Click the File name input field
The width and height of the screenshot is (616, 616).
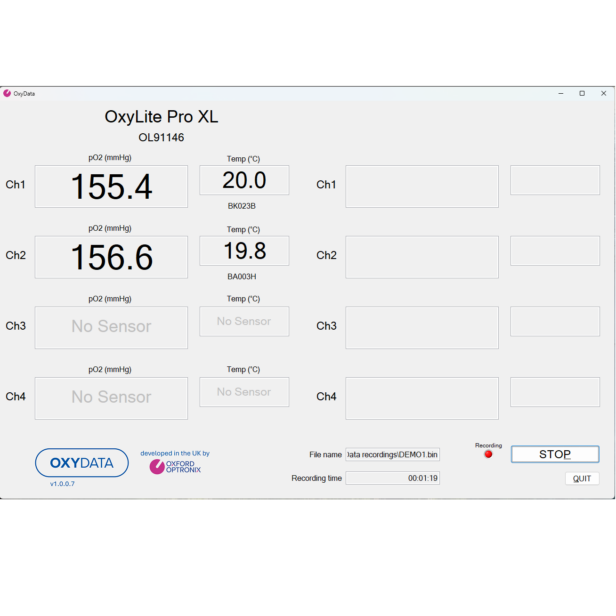tap(392, 454)
